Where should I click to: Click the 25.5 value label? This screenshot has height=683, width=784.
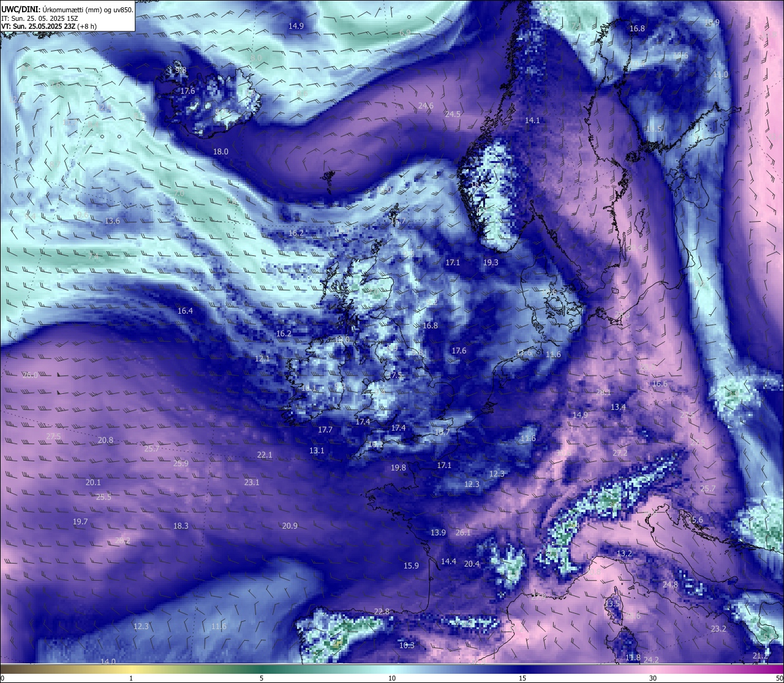[x=104, y=497]
